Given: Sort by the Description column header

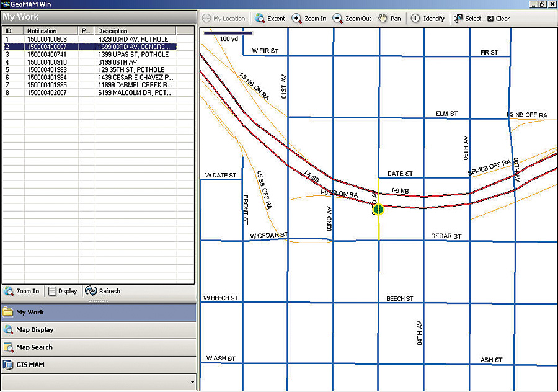Looking at the screenshot, I should (x=136, y=30).
